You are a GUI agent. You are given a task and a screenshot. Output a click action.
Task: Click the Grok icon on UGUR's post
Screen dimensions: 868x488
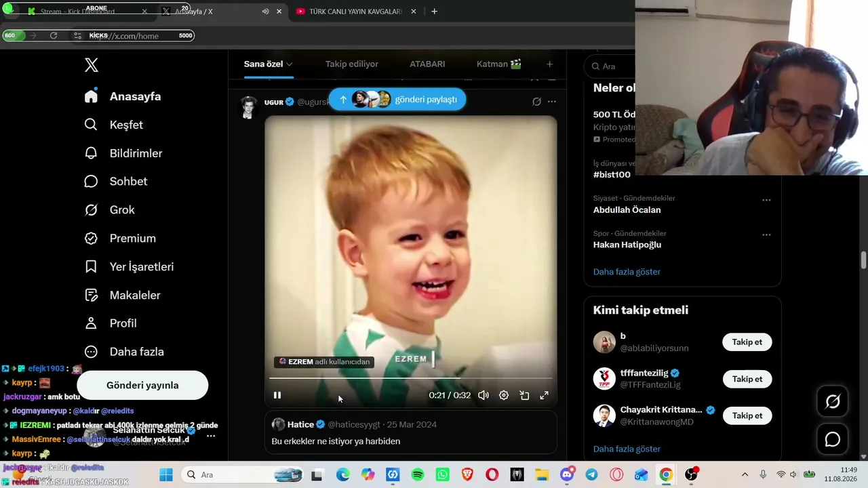(536, 102)
